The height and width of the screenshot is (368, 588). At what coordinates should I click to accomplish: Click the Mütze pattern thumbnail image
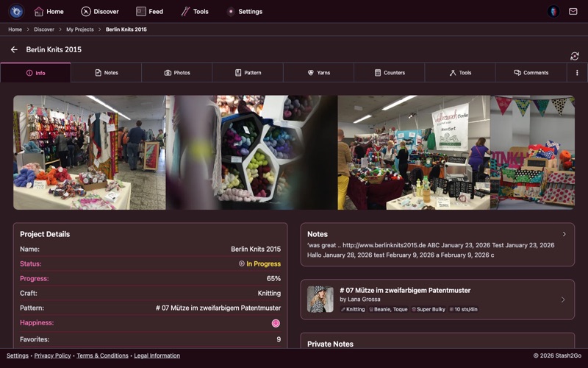(320, 300)
